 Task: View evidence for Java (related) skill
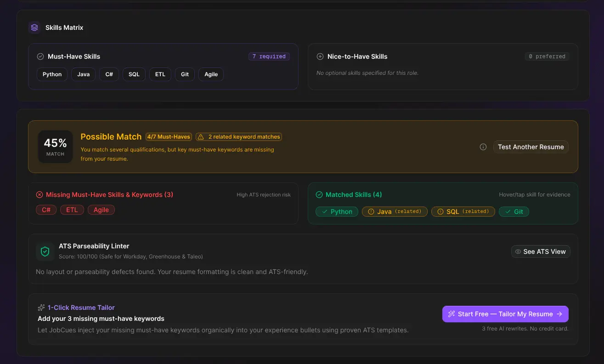395,212
